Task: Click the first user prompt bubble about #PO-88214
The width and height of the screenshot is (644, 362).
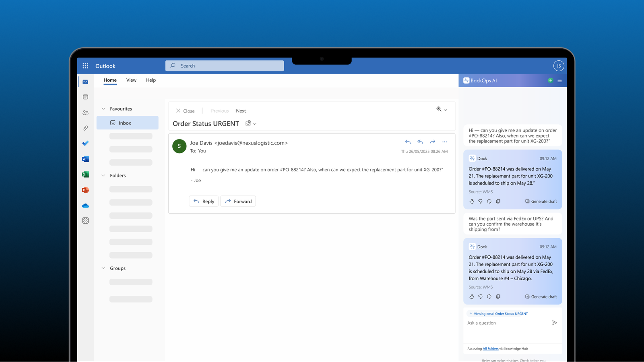Action: (x=513, y=136)
